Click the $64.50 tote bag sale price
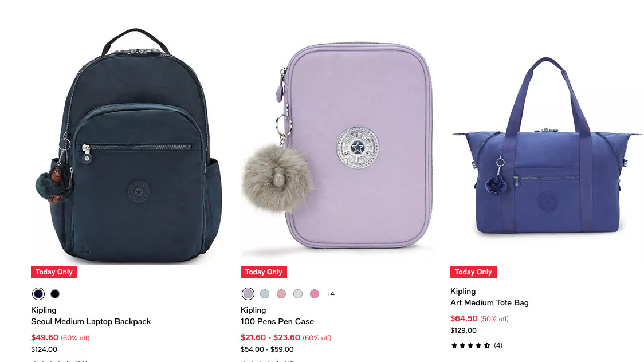This screenshot has height=362, width=644. tap(464, 319)
